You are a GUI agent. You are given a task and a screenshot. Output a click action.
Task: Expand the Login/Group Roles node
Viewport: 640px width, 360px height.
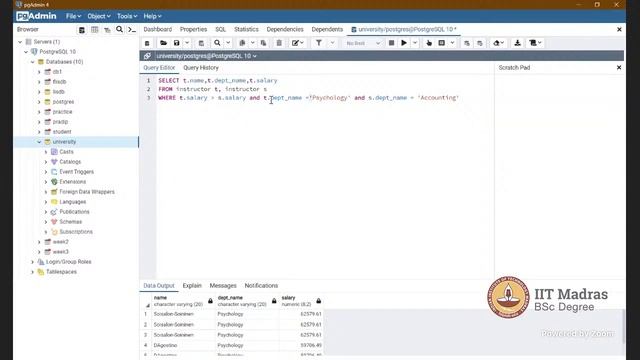pos(33,262)
